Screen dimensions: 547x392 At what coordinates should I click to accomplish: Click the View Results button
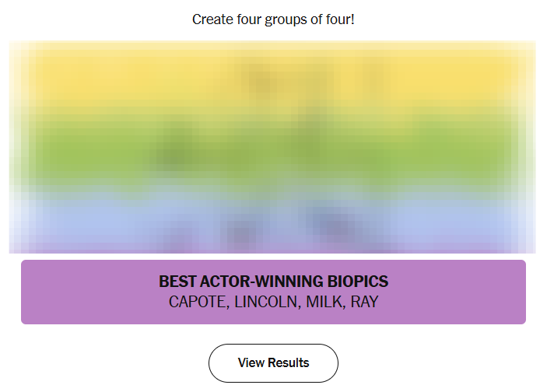click(x=273, y=362)
